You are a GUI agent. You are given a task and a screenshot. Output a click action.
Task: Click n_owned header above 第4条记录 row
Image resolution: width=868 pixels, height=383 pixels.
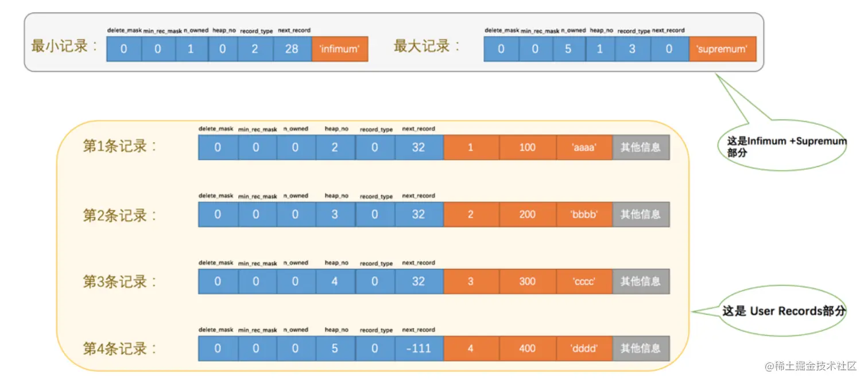[296, 330]
